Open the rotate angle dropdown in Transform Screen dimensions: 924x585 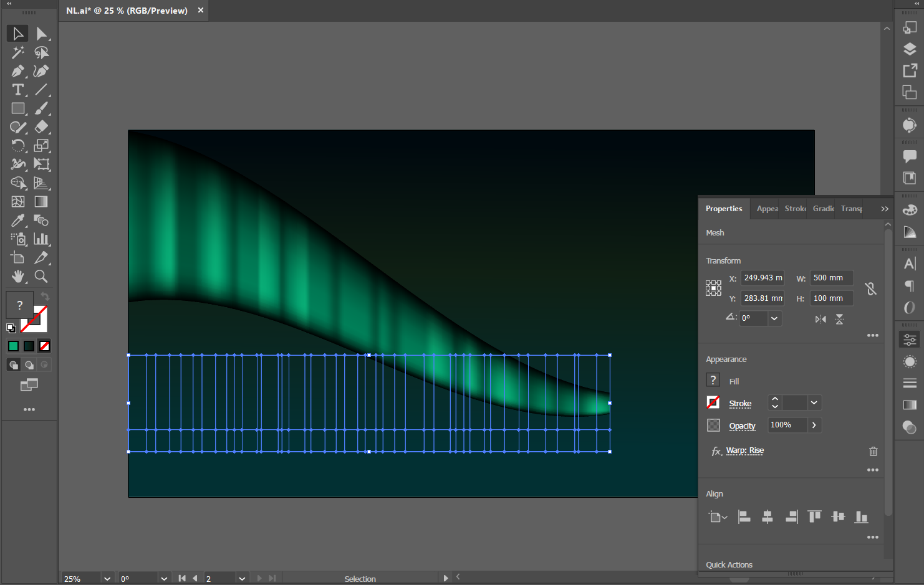774,318
